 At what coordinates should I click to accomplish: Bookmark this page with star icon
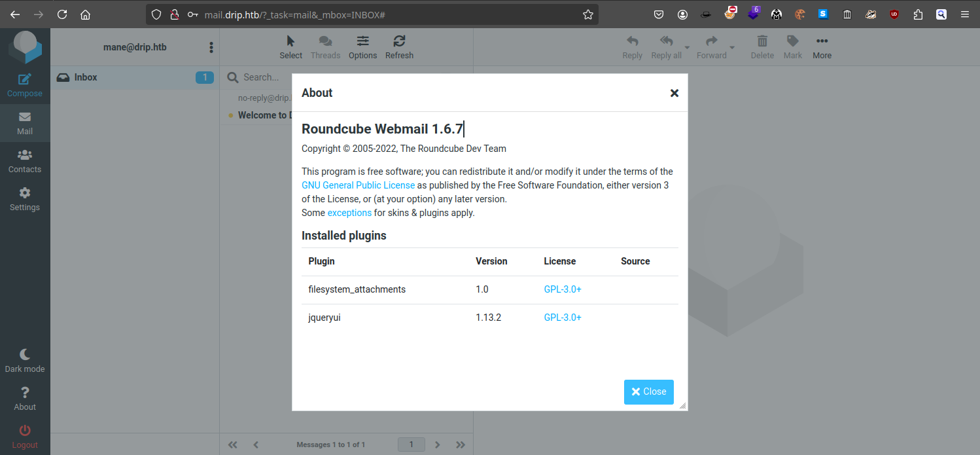coord(588,14)
